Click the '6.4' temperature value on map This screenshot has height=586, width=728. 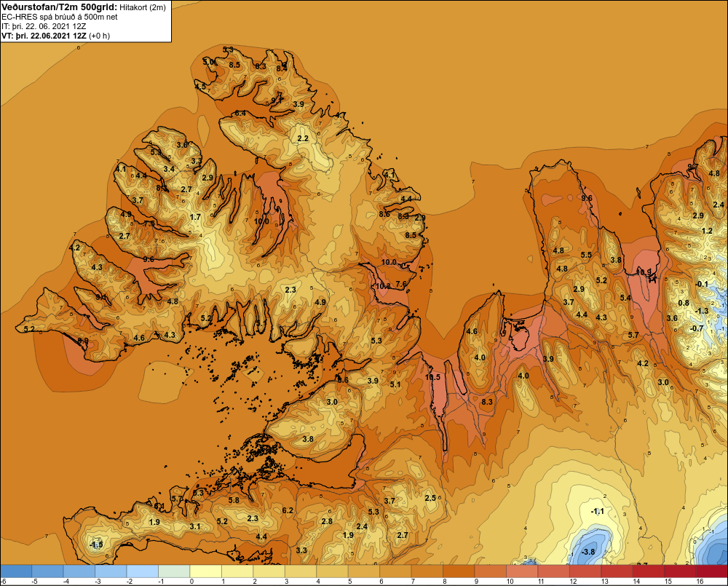(240, 113)
